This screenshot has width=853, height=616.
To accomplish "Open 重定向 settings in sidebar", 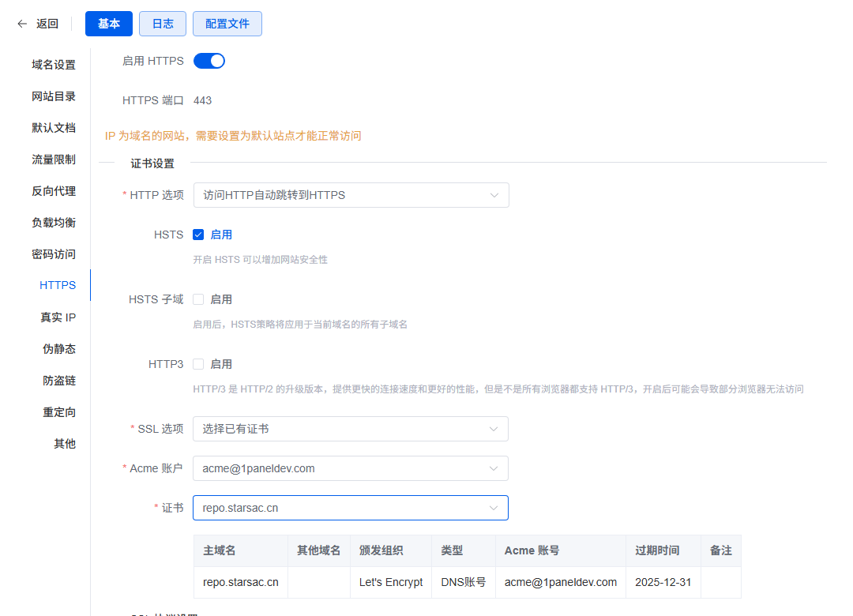I will click(x=59, y=412).
